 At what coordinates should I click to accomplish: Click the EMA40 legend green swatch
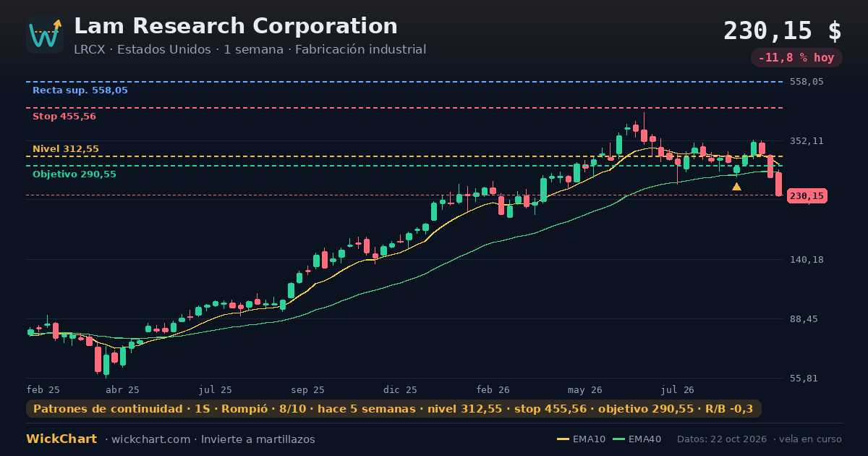tap(618, 439)
